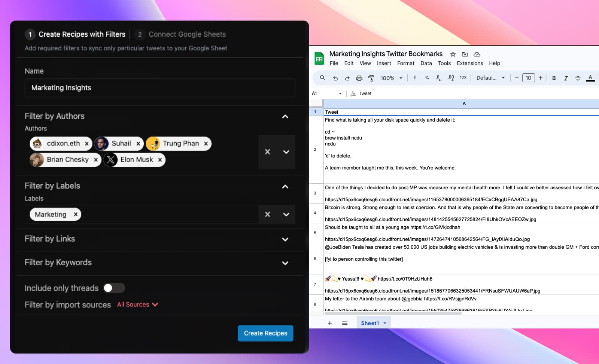
Task: Open the zoom 100% dropdown
Action: tap(392, 78)
